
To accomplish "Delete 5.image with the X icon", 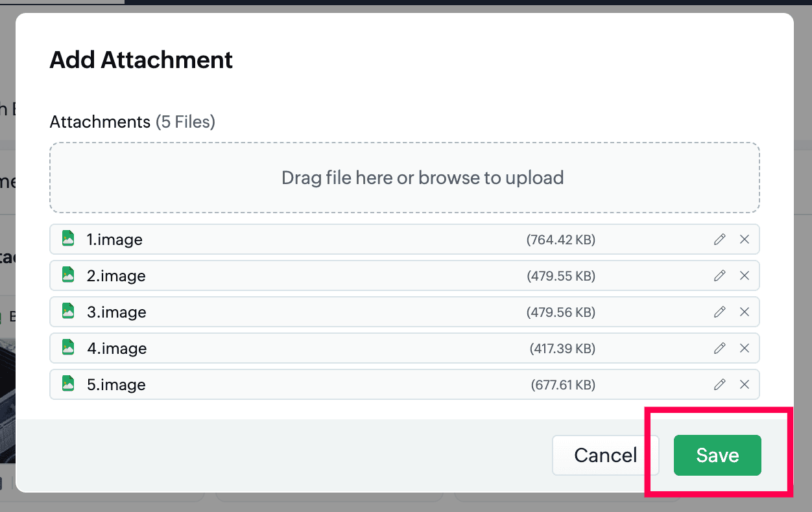I will tap(745, 385).
